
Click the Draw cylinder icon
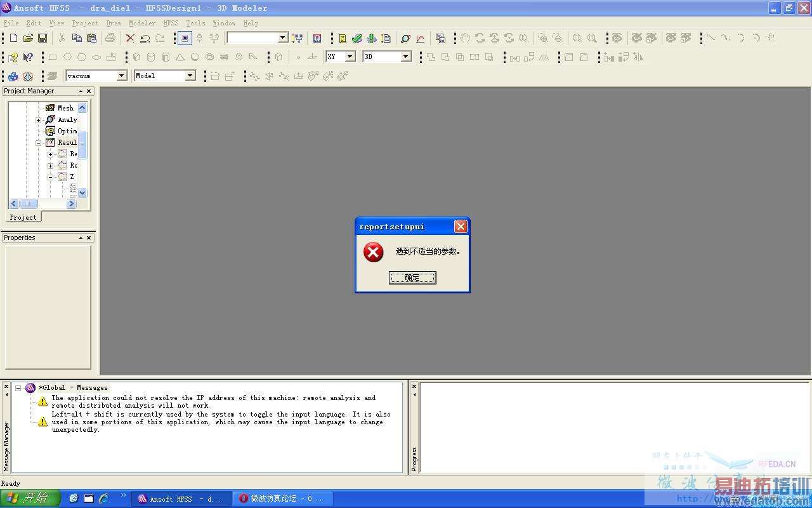[150, 57]
